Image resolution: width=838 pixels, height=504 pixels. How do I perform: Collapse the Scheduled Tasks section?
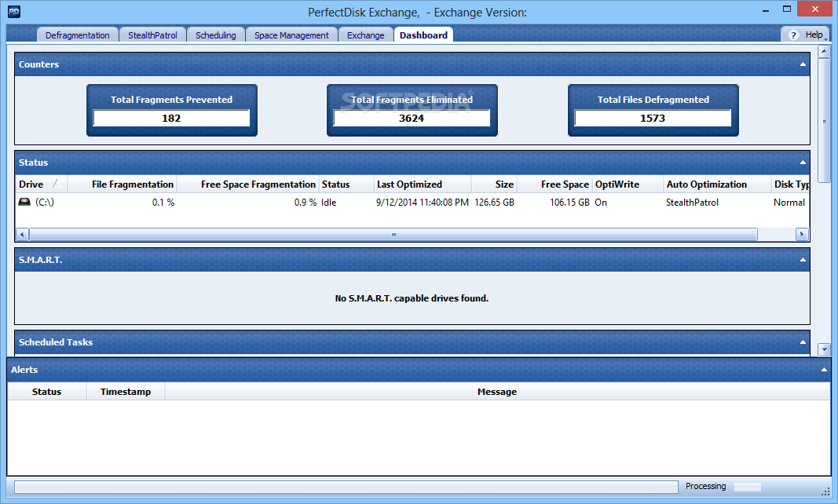pos(802,342)
